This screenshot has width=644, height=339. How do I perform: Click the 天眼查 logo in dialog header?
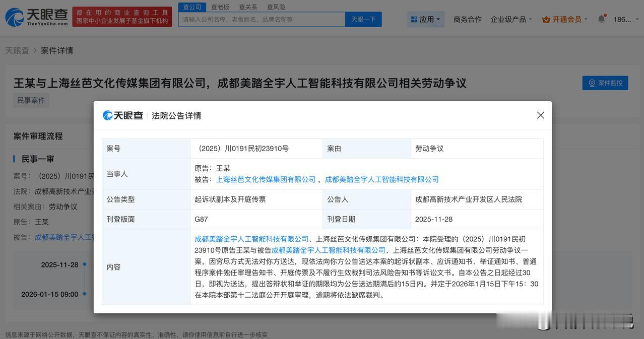123,115
